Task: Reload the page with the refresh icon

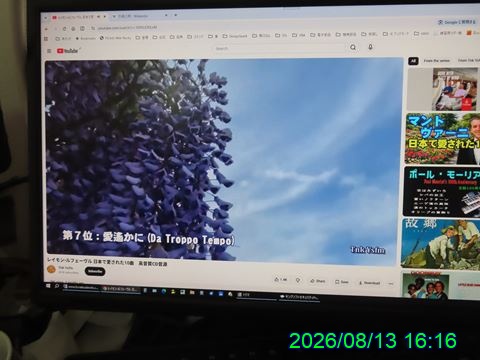Action: pos(64,29)
